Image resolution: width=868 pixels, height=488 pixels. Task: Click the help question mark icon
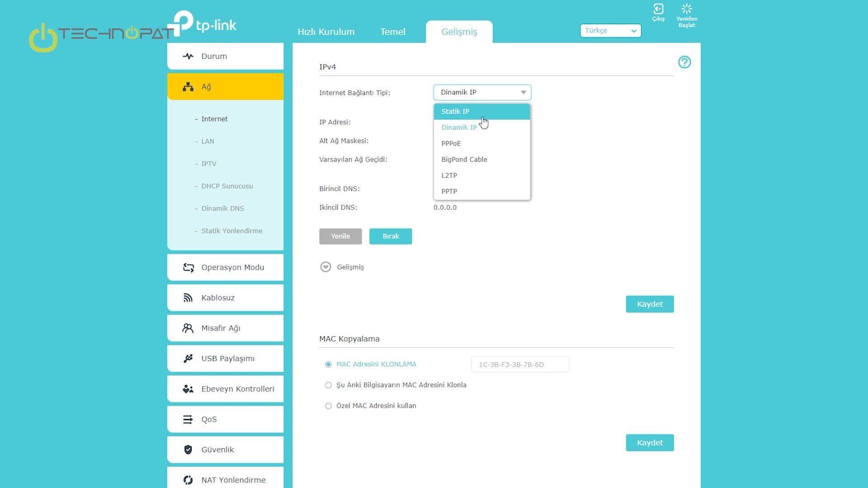tap(684, 62)
